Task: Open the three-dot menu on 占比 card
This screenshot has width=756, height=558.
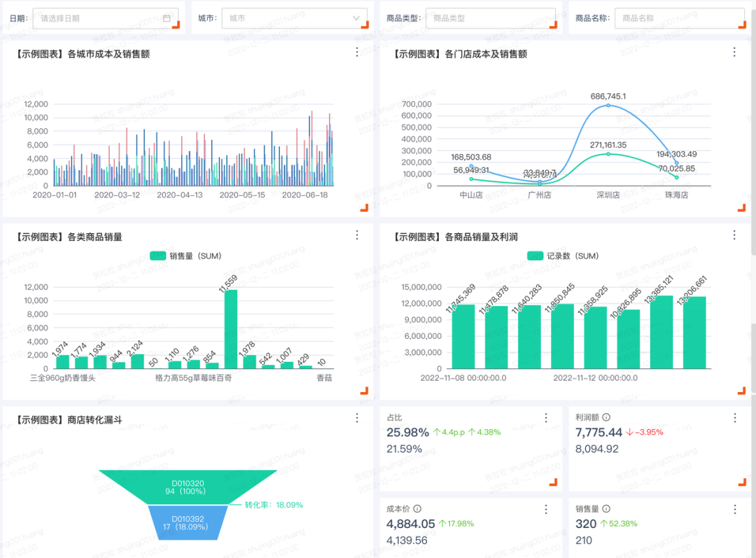Action: (x=546, y=418)
